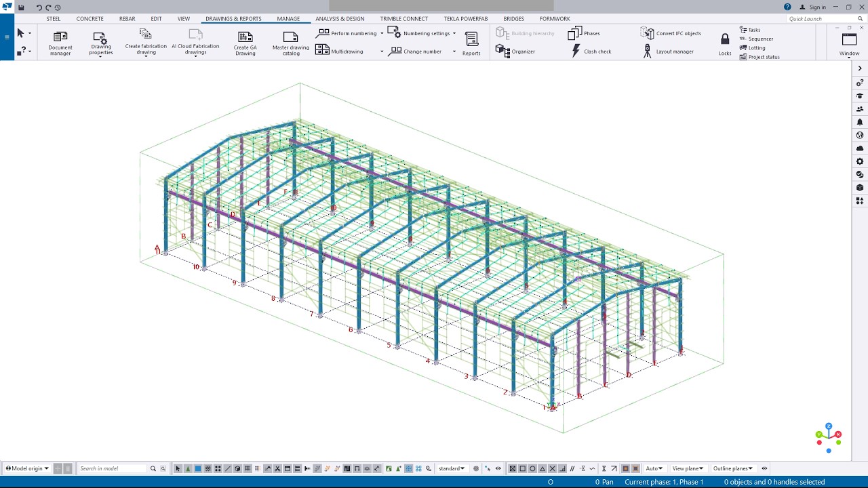Open the Outline planes dropdown
The height and width of the screenshot is (488, 868).
pos(733,468)
